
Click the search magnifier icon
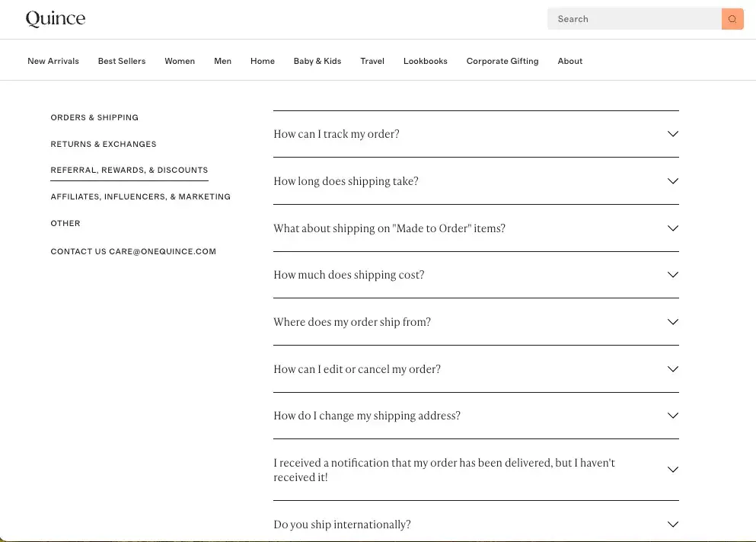(732, 18)
